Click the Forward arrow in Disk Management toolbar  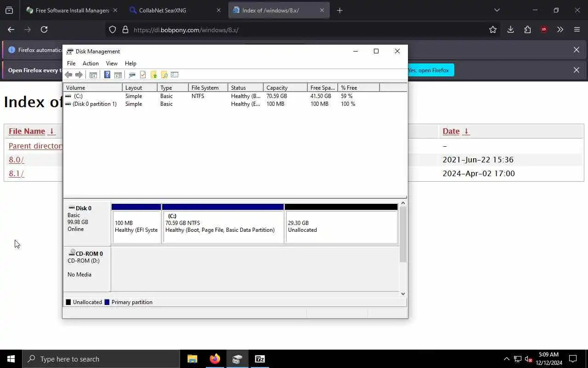tap(79, 75)
